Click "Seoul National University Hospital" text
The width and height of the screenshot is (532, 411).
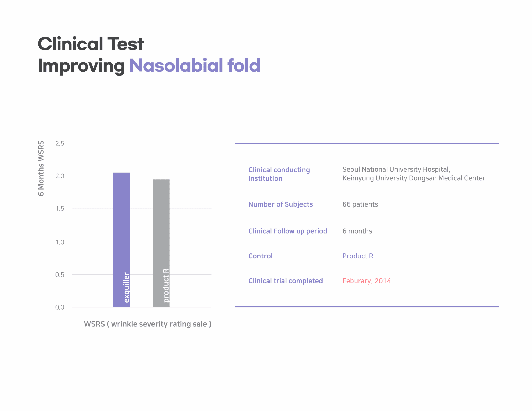click(x=396, y=169)
